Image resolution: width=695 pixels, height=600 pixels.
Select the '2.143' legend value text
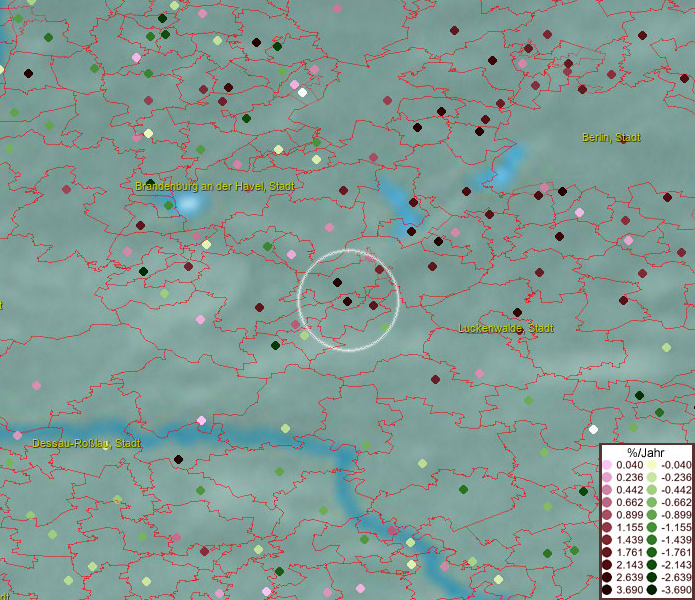click(629, 565)
